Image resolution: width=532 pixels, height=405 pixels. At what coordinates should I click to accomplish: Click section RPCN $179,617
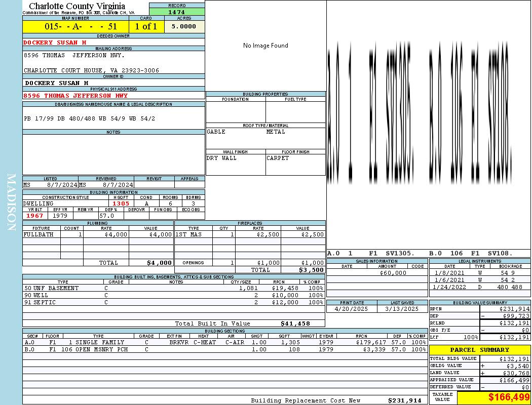point(371,342)
